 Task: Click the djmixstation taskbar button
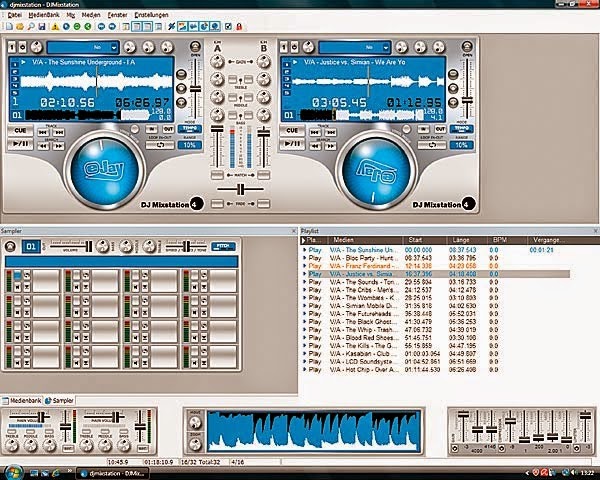coord(113,473)
